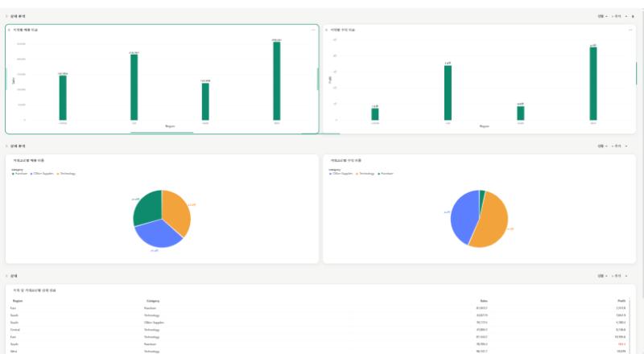Toggle Furniture legend item in category sales pie
Viewport: 644px width, 362px height.
coord(19,174)
